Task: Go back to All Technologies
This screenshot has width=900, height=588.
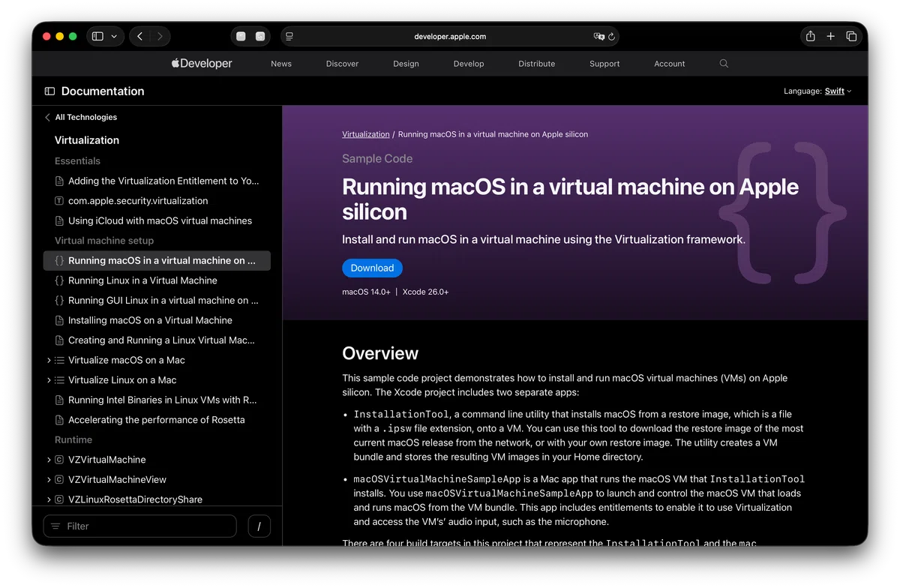Action: point(81,117)
